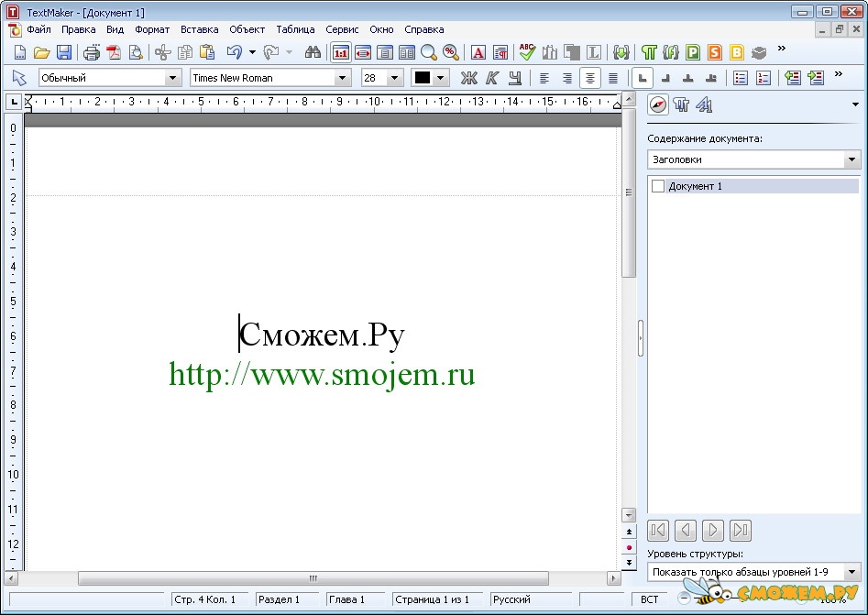This screenshot has height=615, width=868.
Task: Tick the Документ 1 checkbox in the sidebar
Action: 657,186
